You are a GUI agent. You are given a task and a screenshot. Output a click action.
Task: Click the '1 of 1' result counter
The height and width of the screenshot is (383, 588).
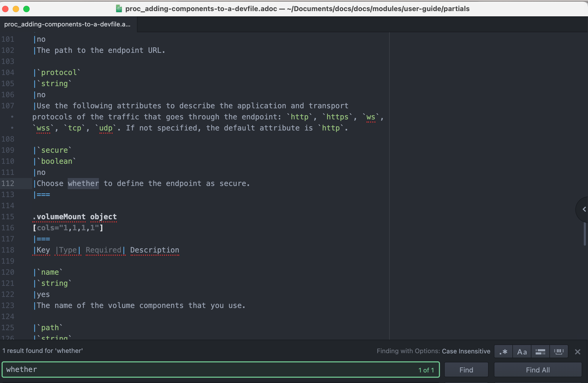[x=426, y=370]
